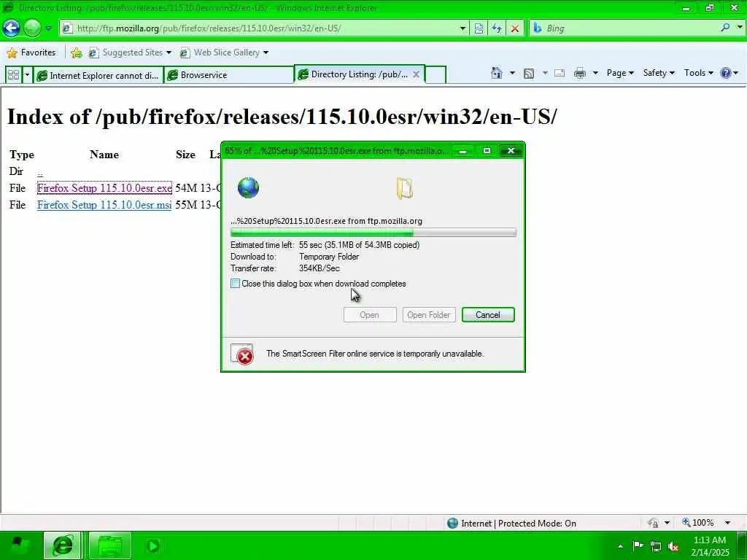Switch to 'Internet Explorer cannot di...' tab
The width and height of the screenshot is (747, 560).
pyautogui.click(x=98, y=75)
